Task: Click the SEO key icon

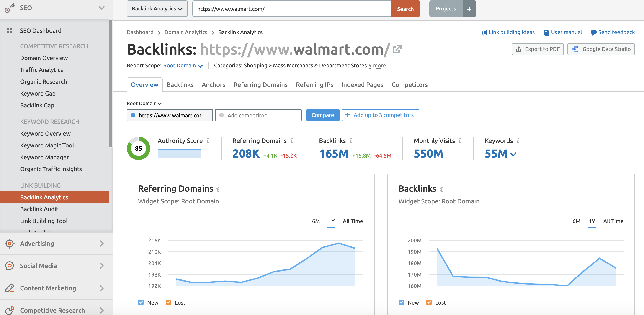Action: 10,8
